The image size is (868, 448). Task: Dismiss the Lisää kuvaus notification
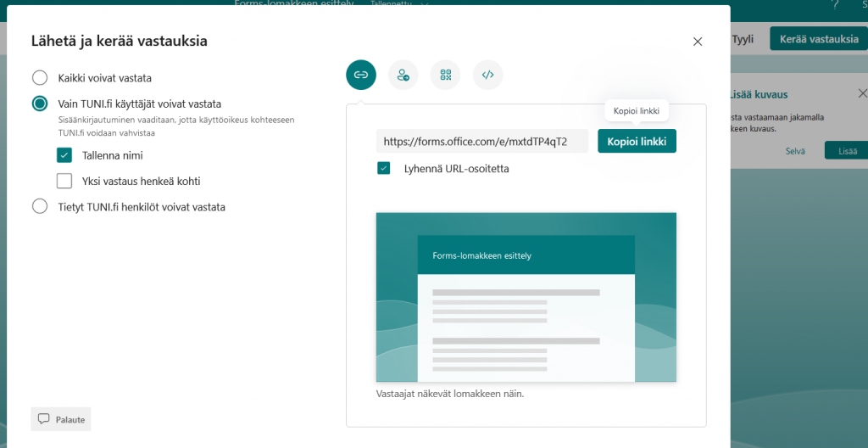[x=862, y=93]
